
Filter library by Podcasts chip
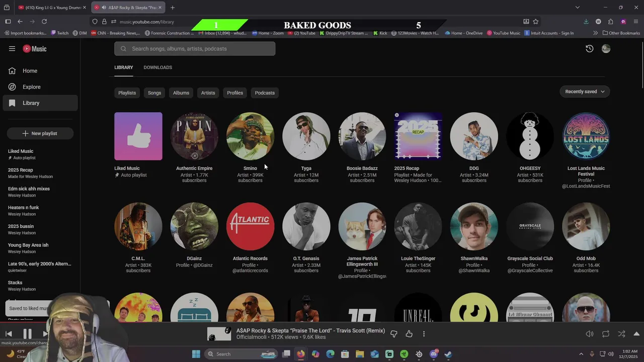click(x=265, y=93)
